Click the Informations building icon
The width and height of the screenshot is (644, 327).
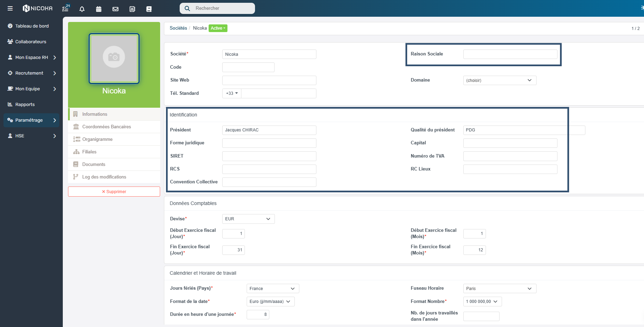coord(75,114)
